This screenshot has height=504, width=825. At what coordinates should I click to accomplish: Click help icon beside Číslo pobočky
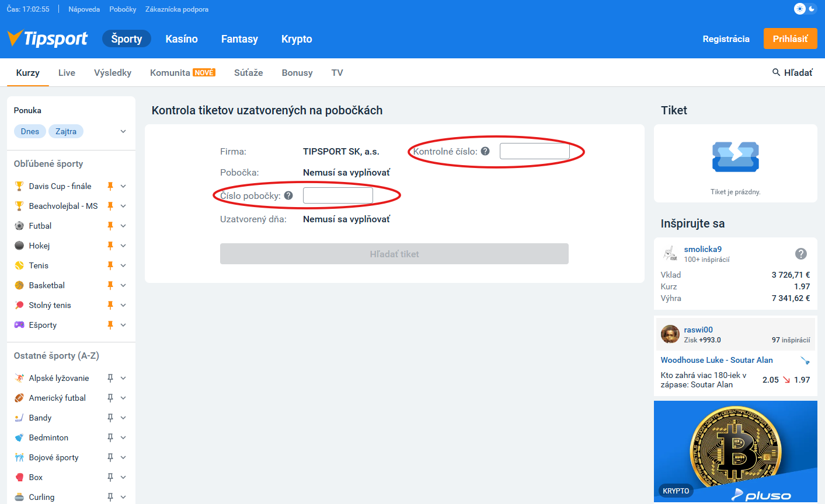coord(288,196)
